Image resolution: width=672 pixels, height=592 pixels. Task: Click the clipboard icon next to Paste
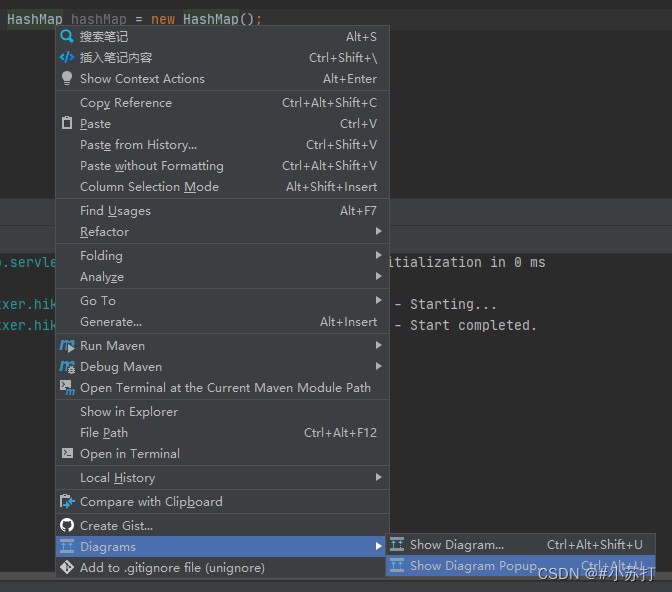[67, 123]
